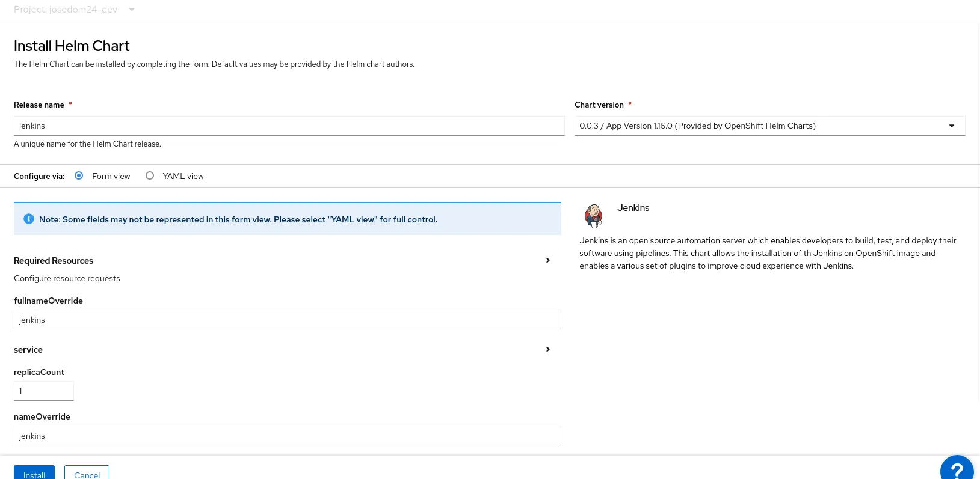Click the replicaCount number field
The image size is (980, 479).
coord(43,391)
